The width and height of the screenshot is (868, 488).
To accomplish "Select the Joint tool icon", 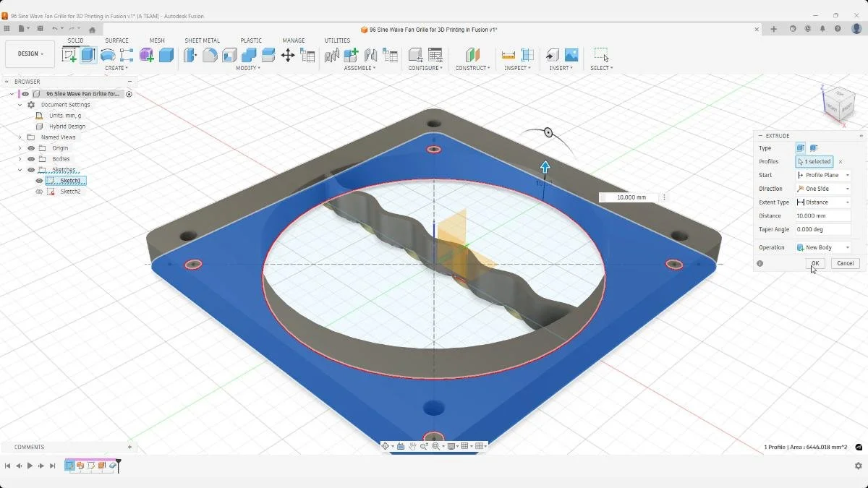I will click(371, 55).
